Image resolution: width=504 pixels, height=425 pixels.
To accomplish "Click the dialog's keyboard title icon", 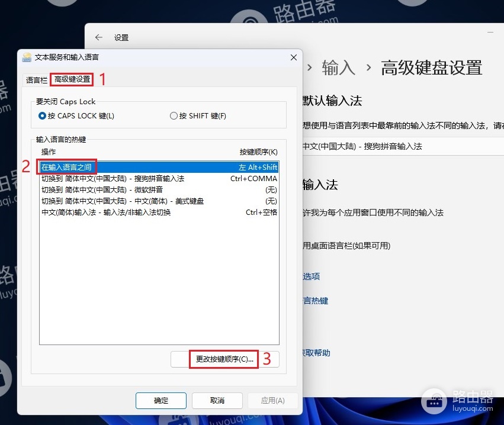I will 27,57.
